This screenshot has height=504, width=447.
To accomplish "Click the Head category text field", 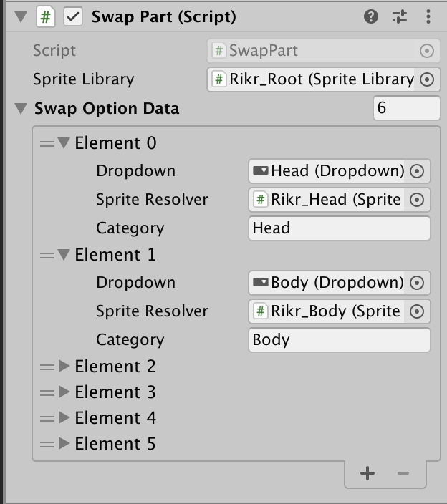I will click(340, 228).
